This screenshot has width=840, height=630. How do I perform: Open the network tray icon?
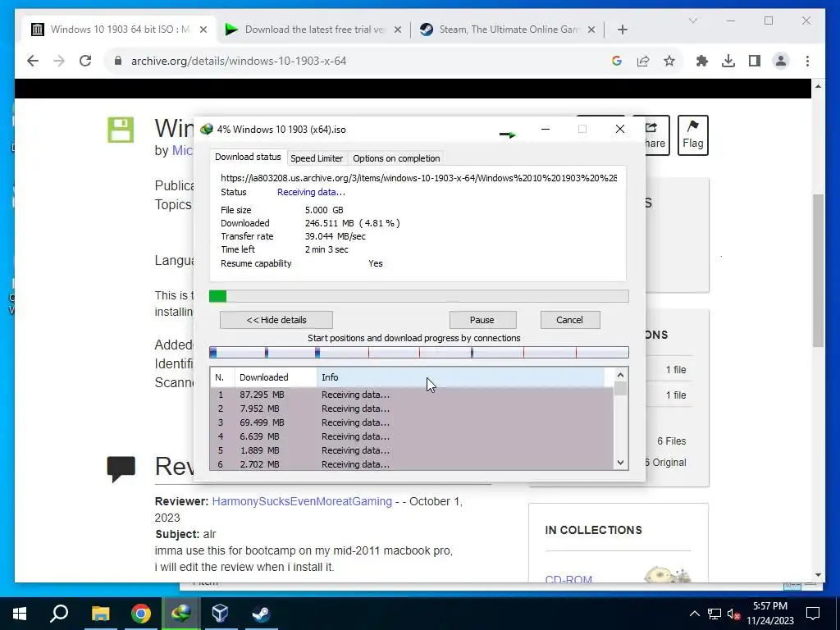click(714, 614)
